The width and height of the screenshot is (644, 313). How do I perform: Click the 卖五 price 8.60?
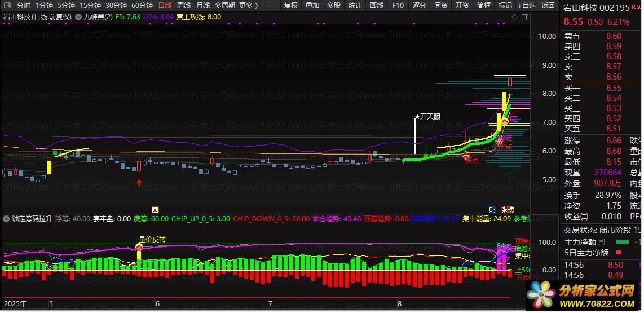[614, 36]
